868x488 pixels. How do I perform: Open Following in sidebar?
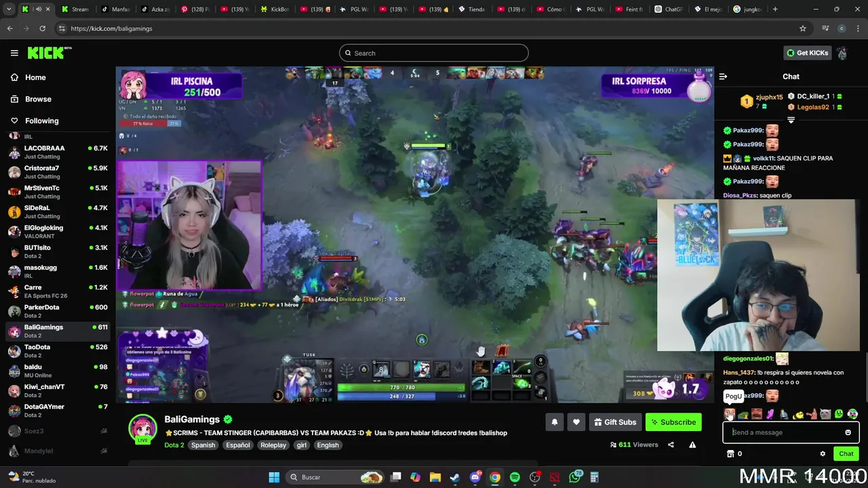click(34, 121)
